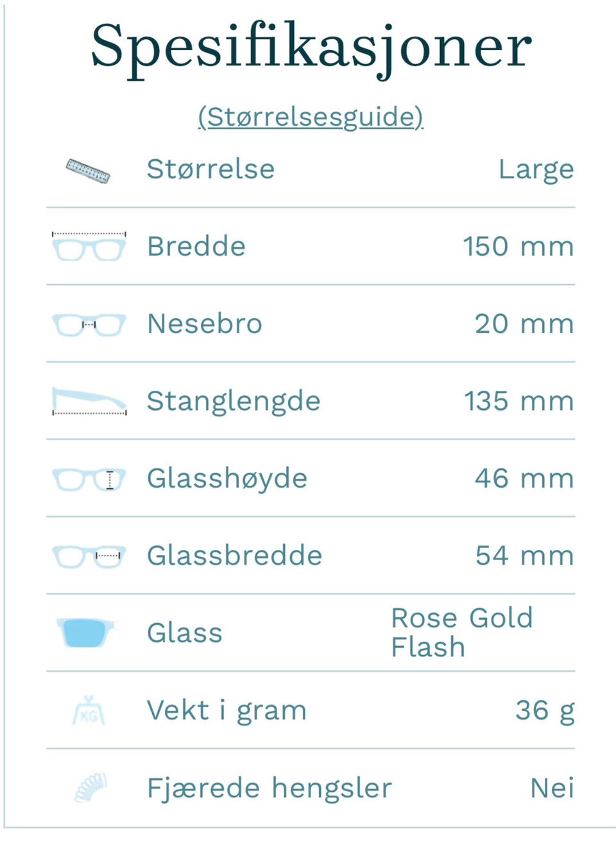
Task: Click the Fjærede hengsler label
Action: click(x=269, y=789)
